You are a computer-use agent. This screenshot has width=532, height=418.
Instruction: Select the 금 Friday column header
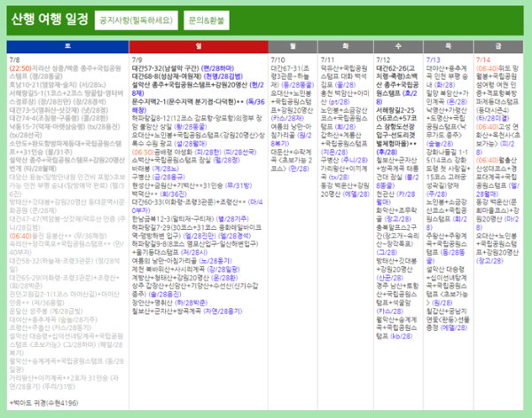tap(498, 46)
